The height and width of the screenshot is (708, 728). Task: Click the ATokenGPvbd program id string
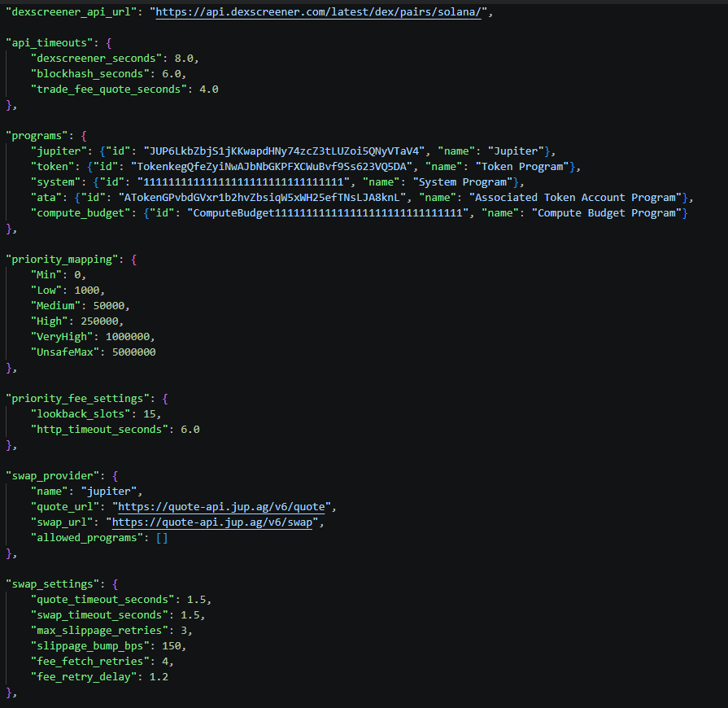pyautogui.click(x=262, y=198)
